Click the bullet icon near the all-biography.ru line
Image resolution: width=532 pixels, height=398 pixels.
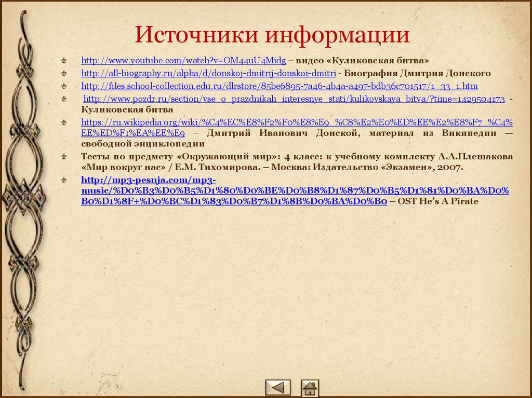(x=63, y=73)
